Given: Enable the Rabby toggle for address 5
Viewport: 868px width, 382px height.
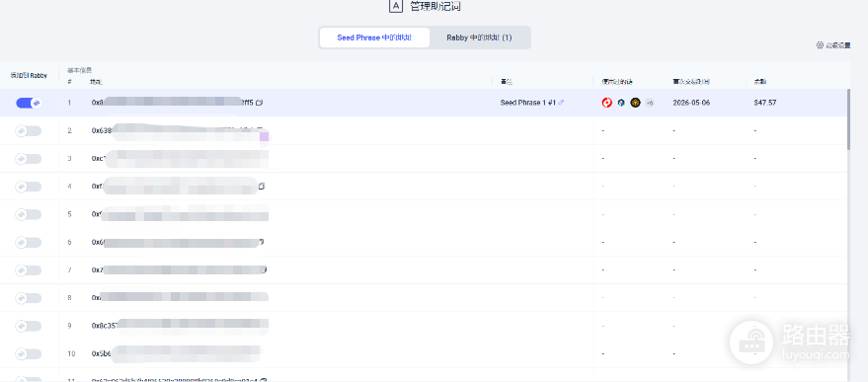Looking at the screenshot, I should point(29,214).
